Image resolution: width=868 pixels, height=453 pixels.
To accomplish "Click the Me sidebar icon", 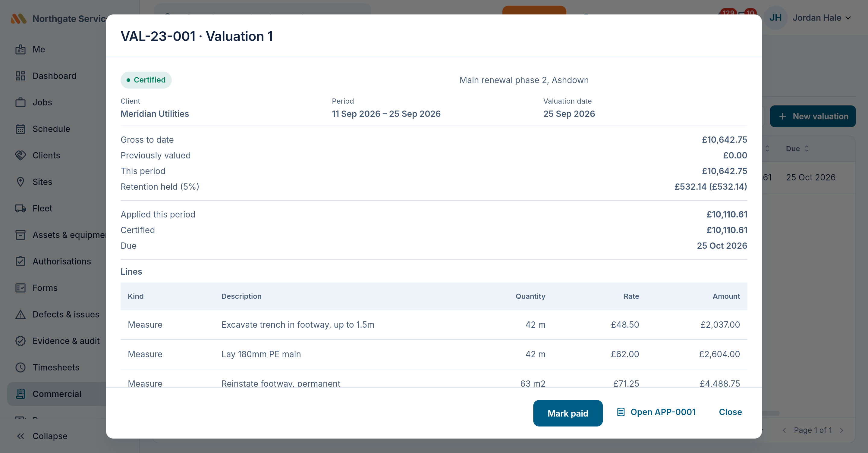I will point(20,49).
